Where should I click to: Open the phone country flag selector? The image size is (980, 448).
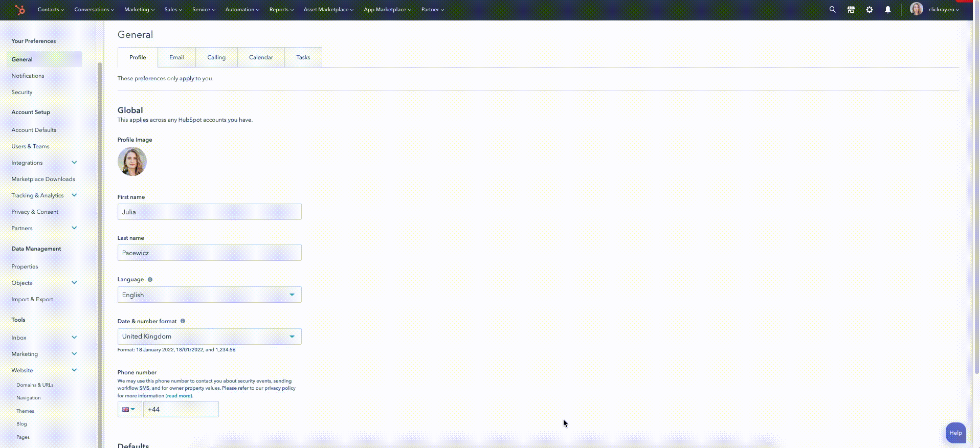click(x=129, y=409)
